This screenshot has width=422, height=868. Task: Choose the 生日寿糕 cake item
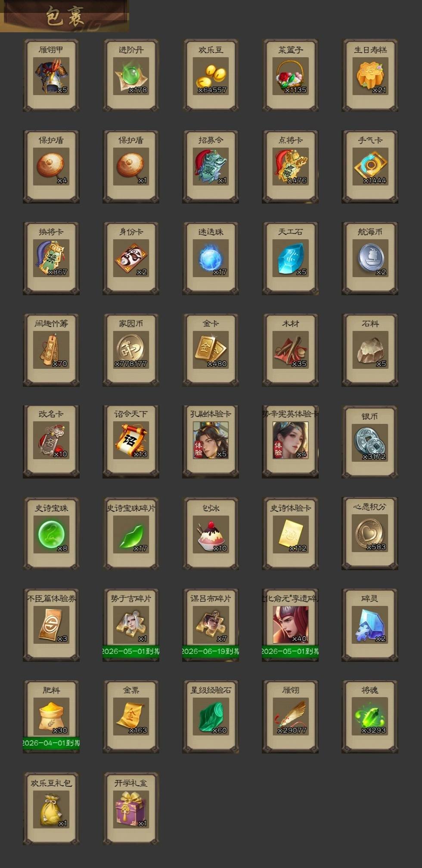(370, 75)
